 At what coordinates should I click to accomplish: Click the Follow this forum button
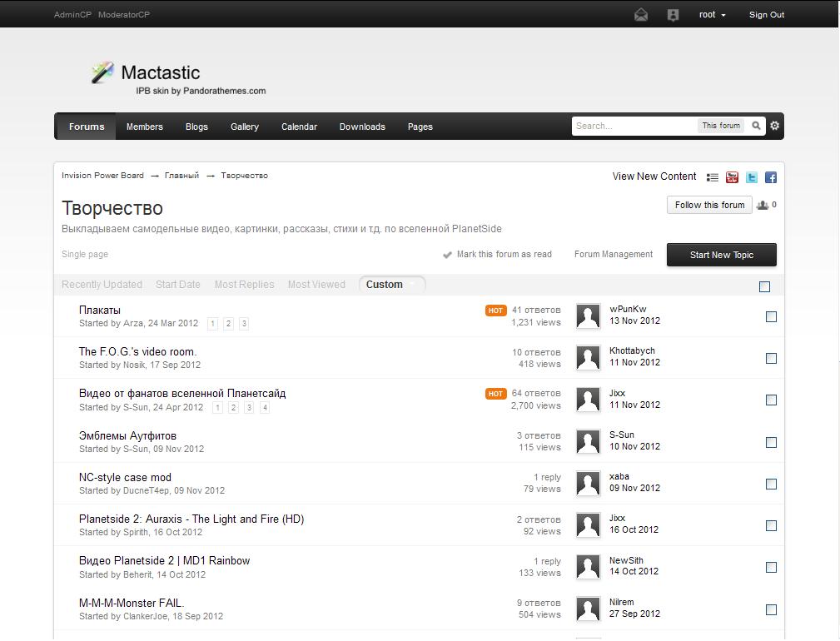click(x=709, y=205)
